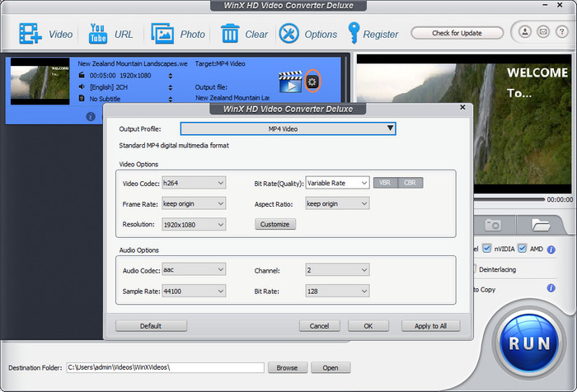Toggle the nVIDIA checkbox

[x=486, y=249]
